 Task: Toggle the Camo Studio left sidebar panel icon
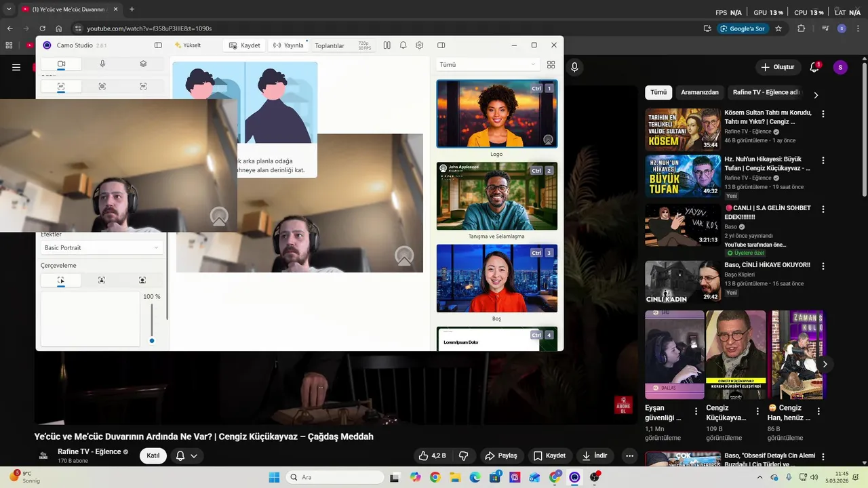coord(158,45)
